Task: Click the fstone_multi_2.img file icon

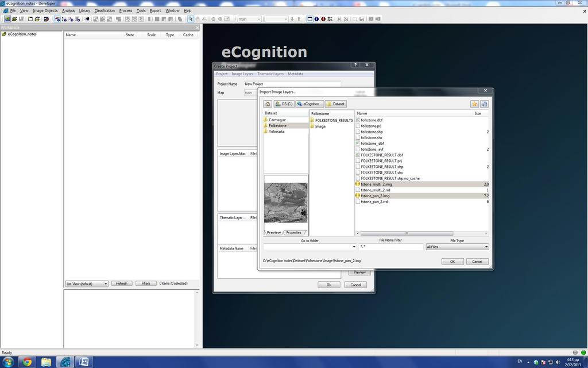Action: pyautogui.click(x=357, y=184)
